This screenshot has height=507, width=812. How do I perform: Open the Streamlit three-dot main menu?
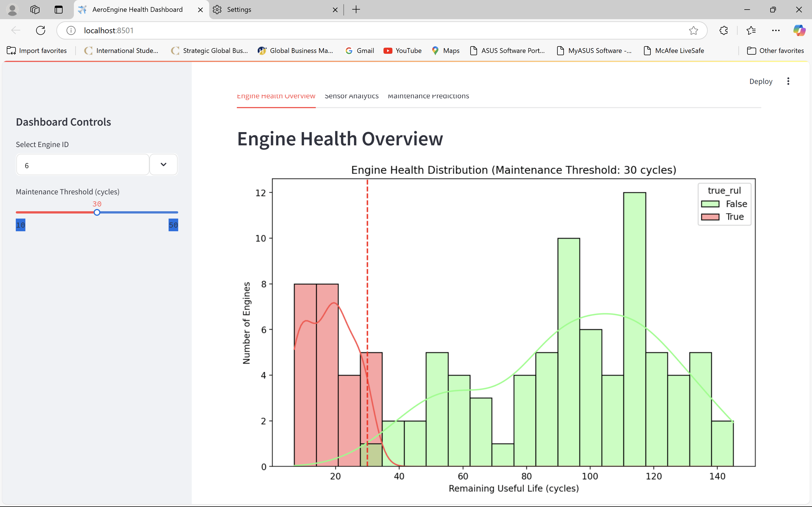click(x=788, y=81)
